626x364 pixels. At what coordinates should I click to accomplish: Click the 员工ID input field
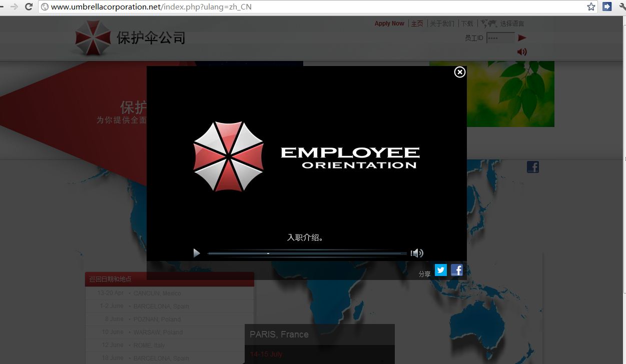[x=500, y=38]
